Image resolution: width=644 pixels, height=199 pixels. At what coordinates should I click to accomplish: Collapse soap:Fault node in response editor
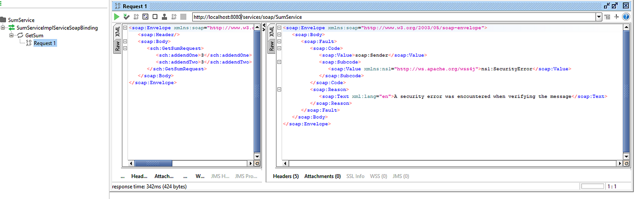(279, 41)
